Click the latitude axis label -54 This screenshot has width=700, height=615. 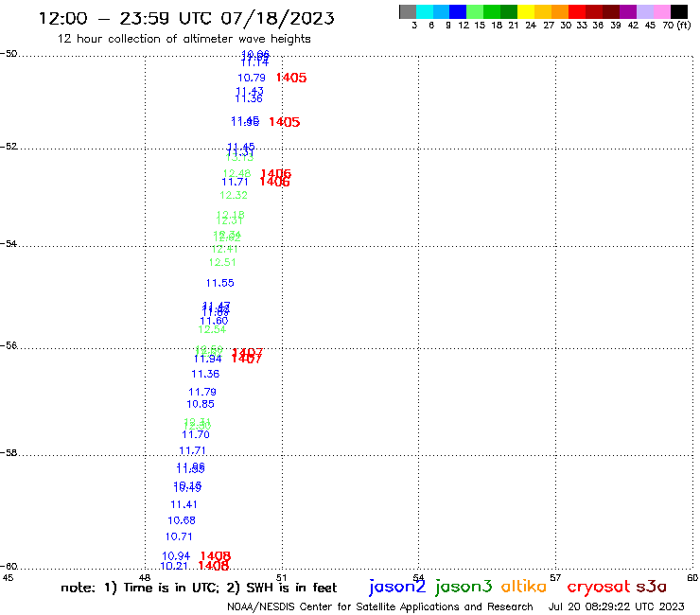click(9, 244)
